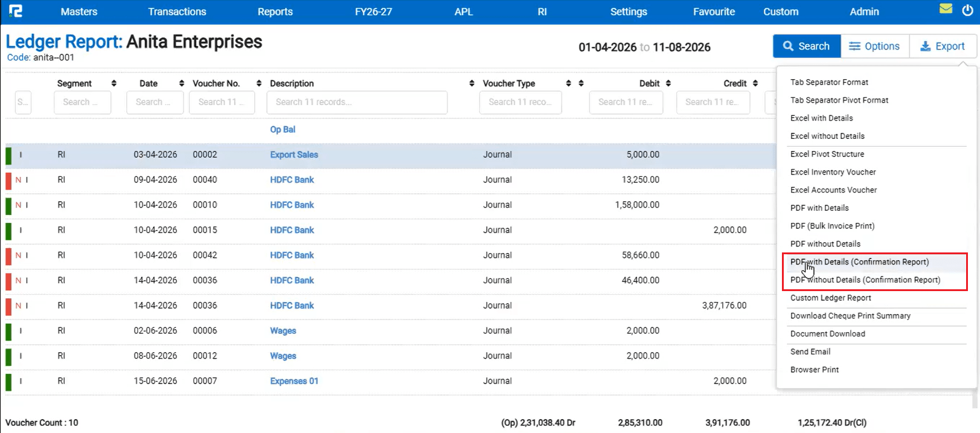
Task: Toggle the Export dropdown button
Action: 943,46
